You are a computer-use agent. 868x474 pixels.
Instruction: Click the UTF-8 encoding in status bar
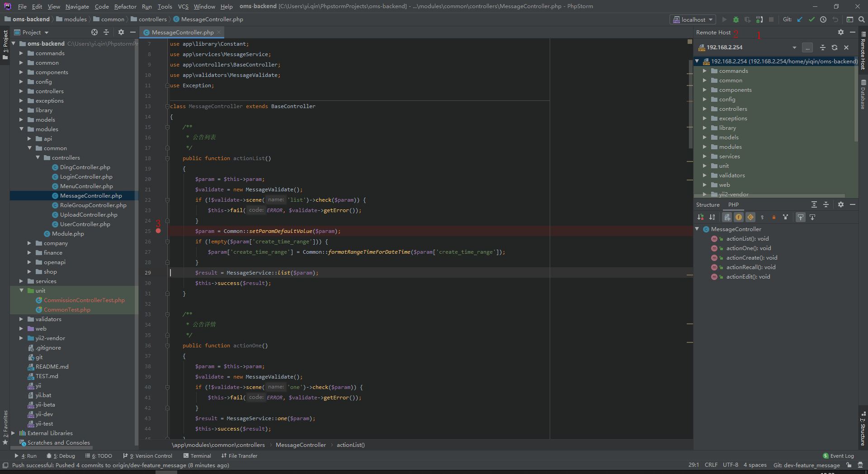point(730,465)
